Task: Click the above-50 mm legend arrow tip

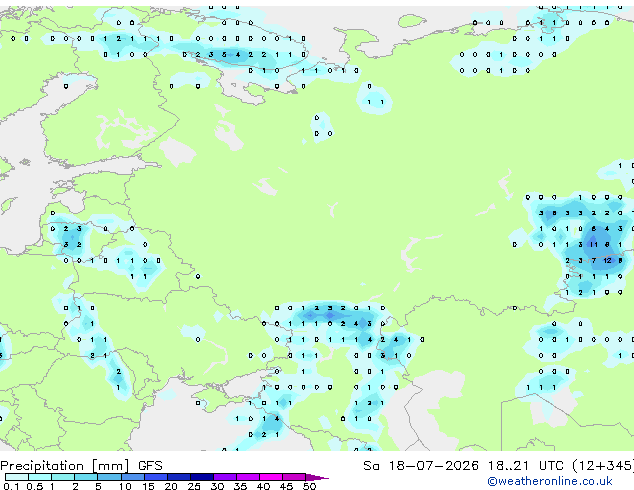Action: [x=317, y=477]
